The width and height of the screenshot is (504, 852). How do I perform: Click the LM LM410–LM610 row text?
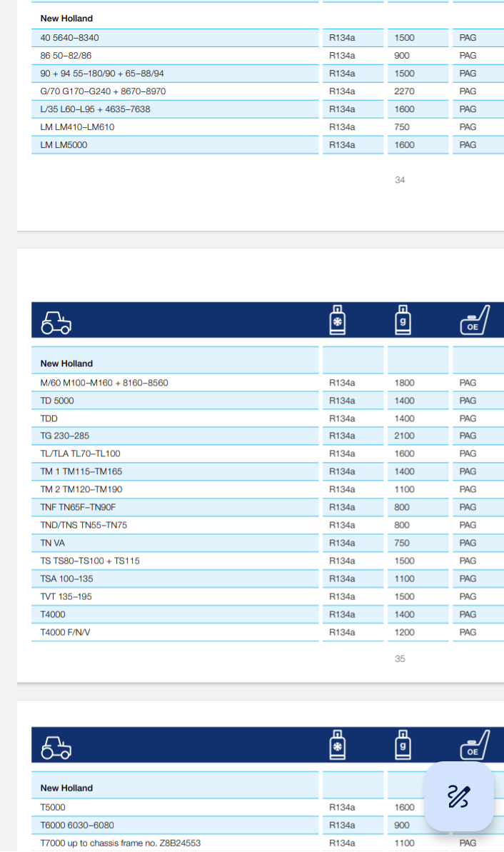pos(77,127)
